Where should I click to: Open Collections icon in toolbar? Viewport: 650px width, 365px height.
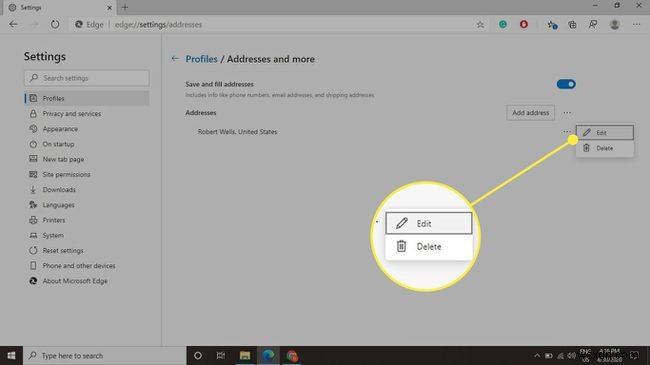tap(572, 24)
